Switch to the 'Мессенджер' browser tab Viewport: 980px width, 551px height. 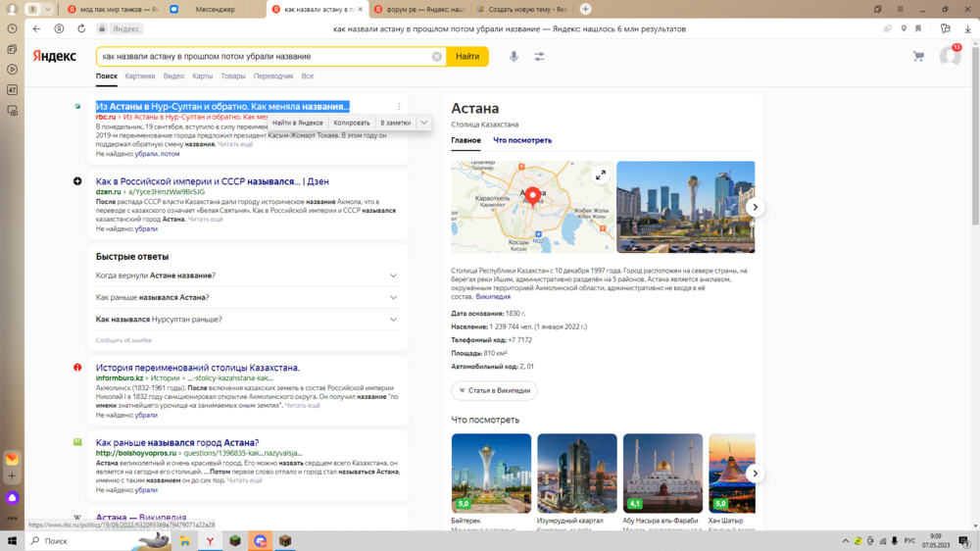tap(215, 10)
